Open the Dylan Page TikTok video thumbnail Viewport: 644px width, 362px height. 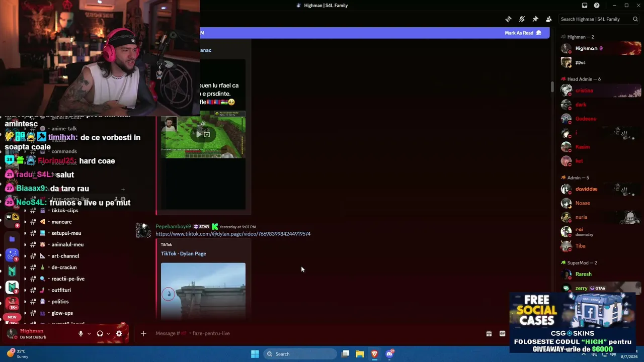[203, 291]
